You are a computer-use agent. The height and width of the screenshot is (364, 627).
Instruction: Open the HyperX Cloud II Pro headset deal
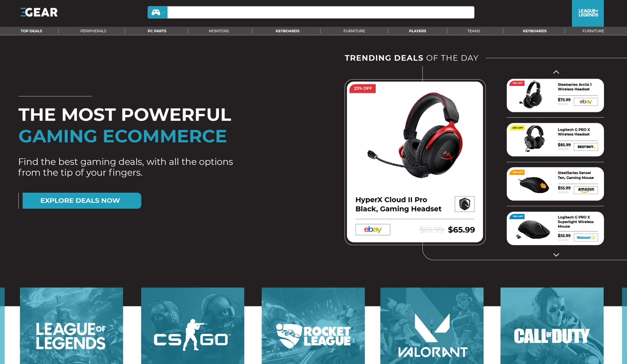[x=415, y=162]
